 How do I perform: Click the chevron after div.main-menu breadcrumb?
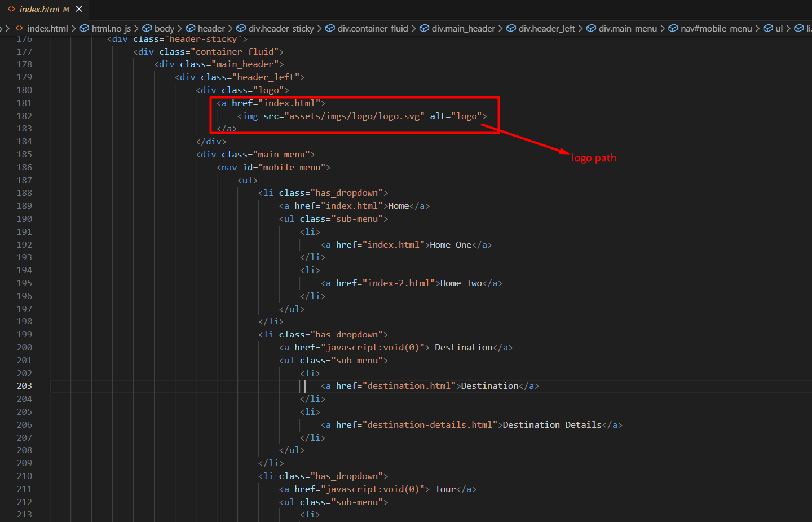(x=662, y=28)
